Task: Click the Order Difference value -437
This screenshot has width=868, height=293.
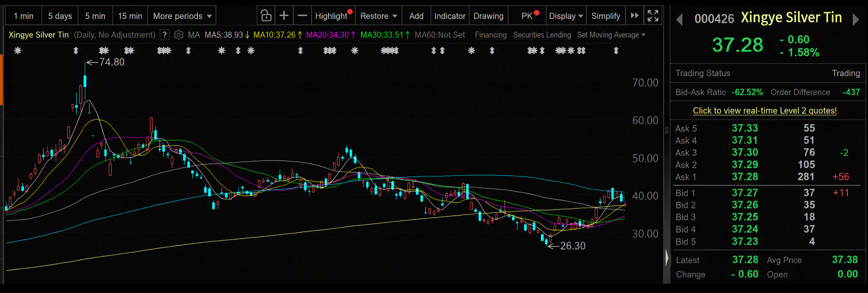Action: [x=851, y=92]
